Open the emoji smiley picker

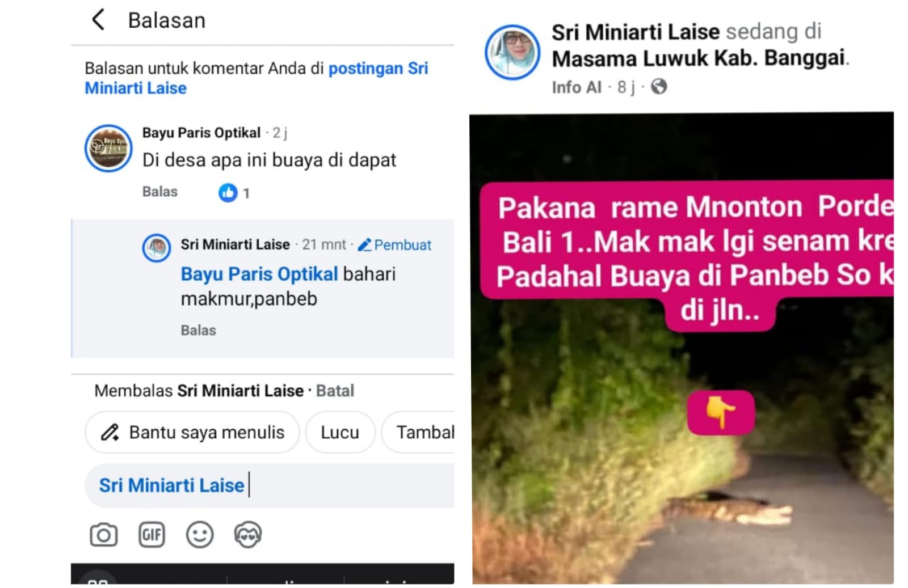pyautogui.click(x=200, y=534)
